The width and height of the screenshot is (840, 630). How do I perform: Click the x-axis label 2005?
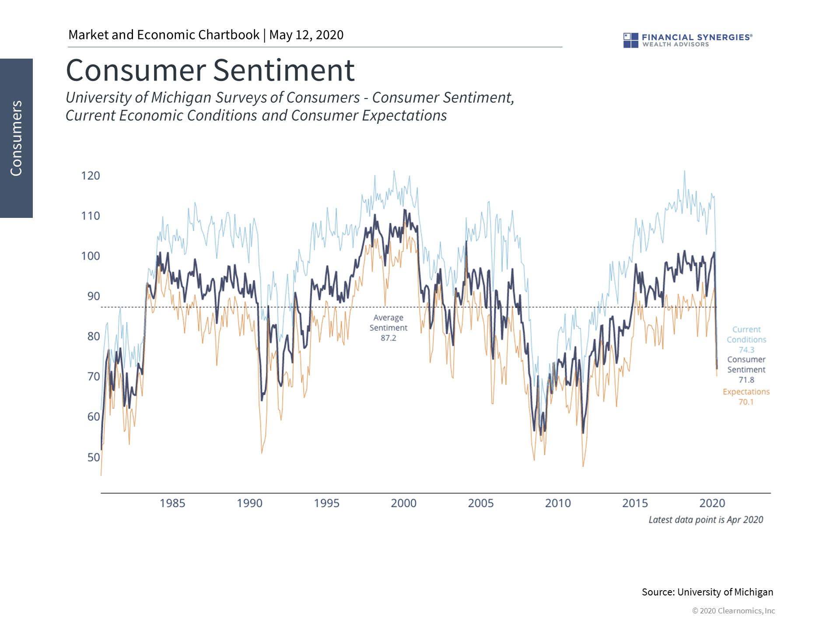(481, 503)
